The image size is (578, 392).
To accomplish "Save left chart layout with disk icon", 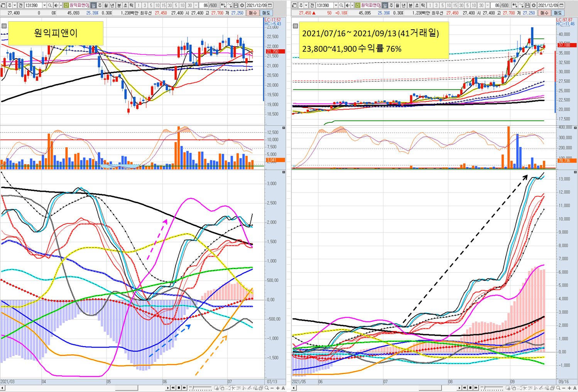I will [235, 5].
